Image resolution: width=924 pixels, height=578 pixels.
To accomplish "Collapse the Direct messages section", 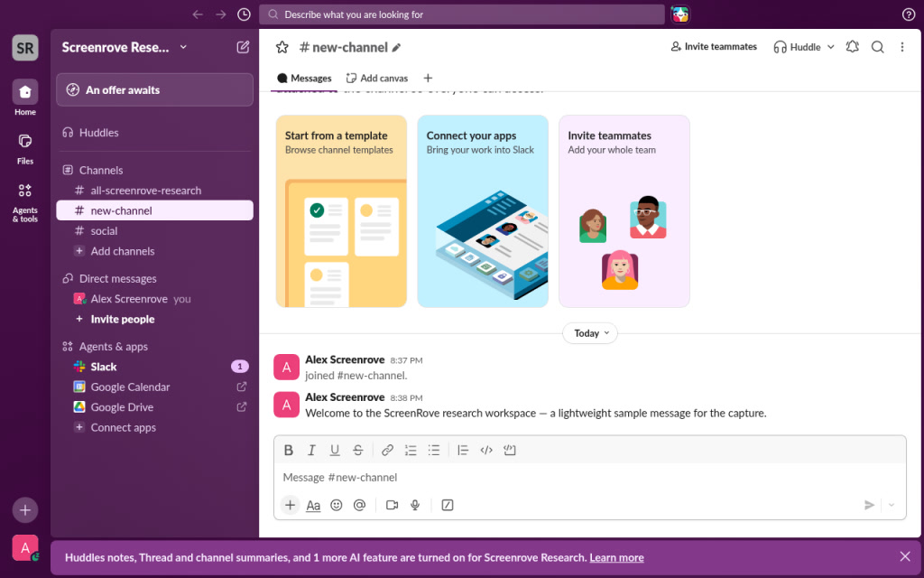I will pos(117,278).
